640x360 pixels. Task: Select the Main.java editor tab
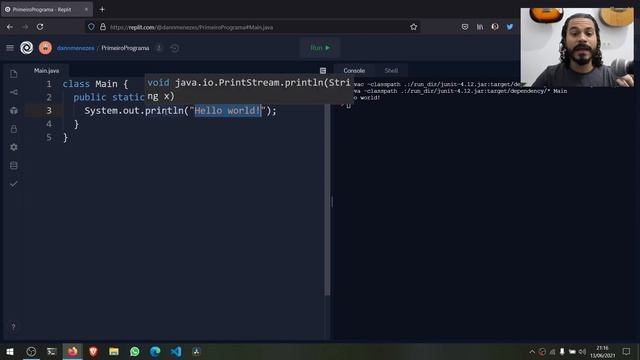point(47,71)
